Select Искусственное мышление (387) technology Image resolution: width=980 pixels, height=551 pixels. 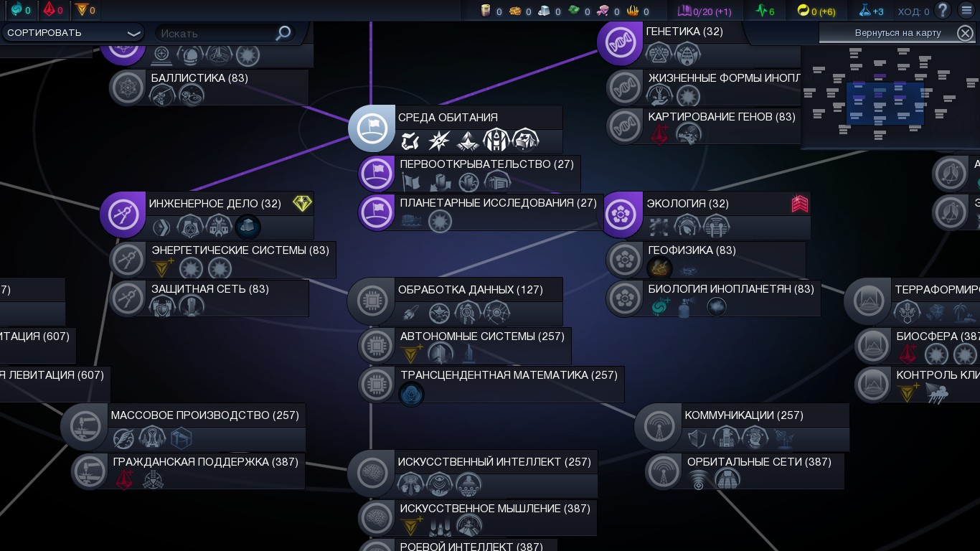pyautogui.click(x=477, y=517)
